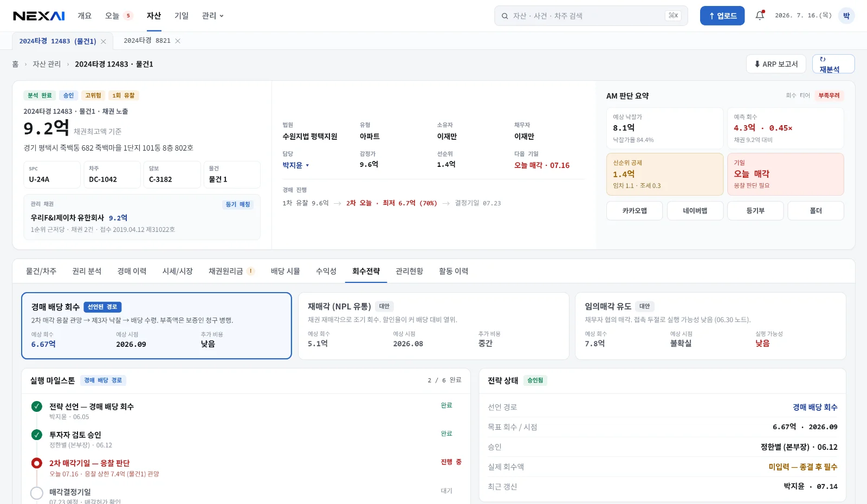Click the 선순위 공제 1.4억 card
The height and width of the screenshot is (504, 867).
[665, 174]
